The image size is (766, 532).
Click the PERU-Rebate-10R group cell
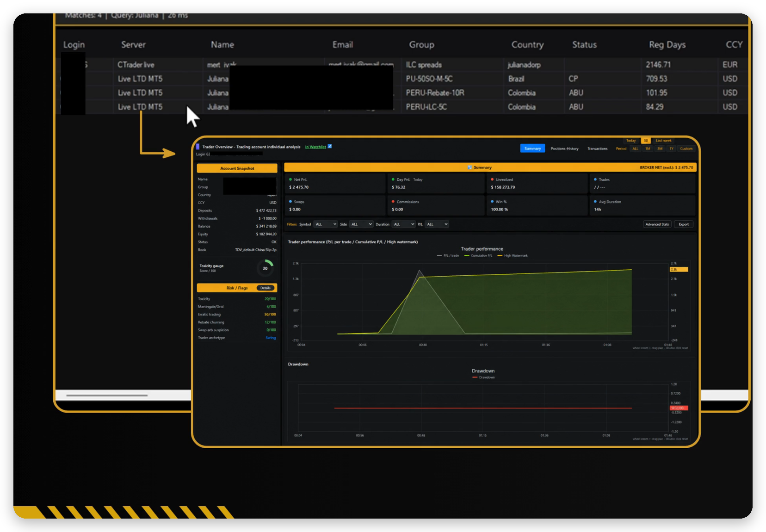435,93
